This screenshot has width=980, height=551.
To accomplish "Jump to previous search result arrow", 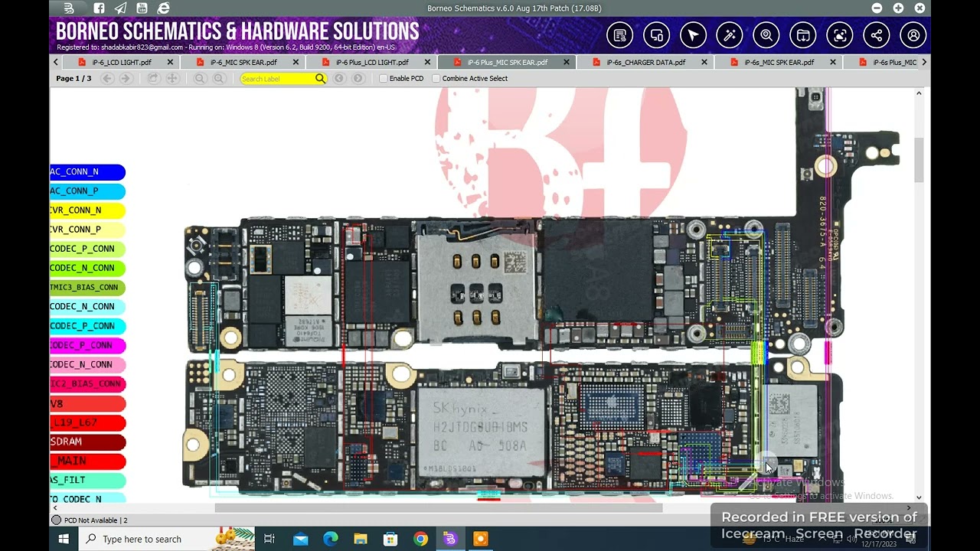I will (x=339, y=78).
